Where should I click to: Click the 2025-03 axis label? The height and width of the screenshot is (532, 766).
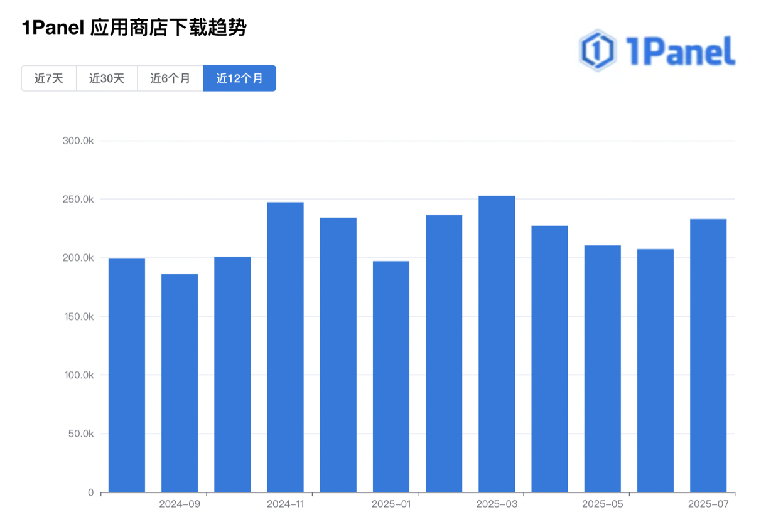[x=497, y=504]
